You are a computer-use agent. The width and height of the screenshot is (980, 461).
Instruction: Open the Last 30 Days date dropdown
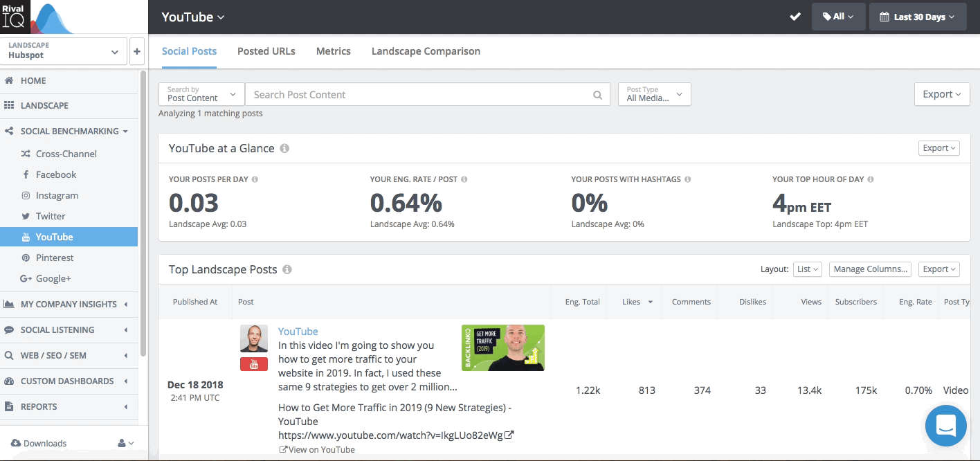[917, 17]
